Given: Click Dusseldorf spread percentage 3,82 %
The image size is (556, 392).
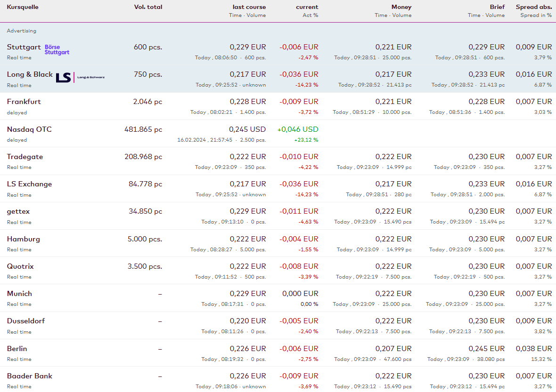Looking at the screenshot, I should 543,331.
